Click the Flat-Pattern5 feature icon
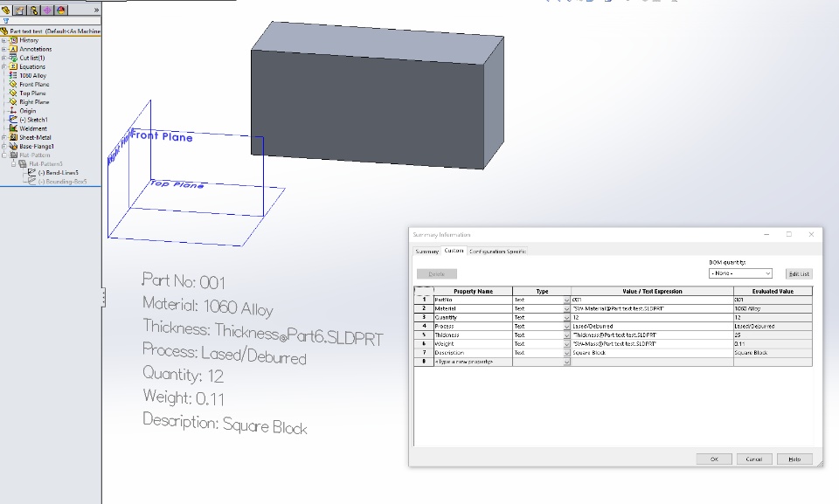Screen dimensions: 839x504 point(23,163)
